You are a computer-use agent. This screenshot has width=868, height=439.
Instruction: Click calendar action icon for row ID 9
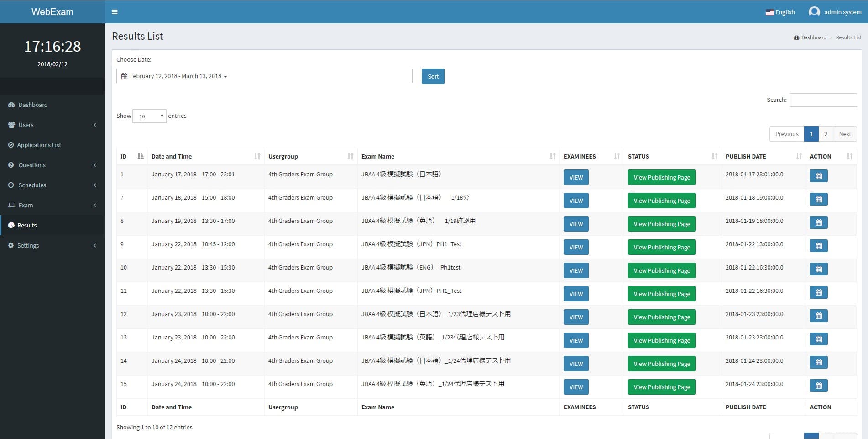click(x=819, y=246)
